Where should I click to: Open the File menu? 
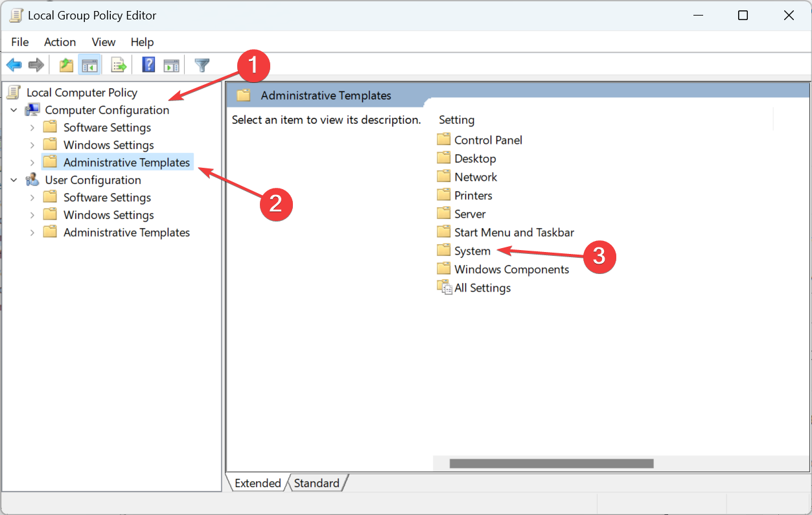(20, 42)
